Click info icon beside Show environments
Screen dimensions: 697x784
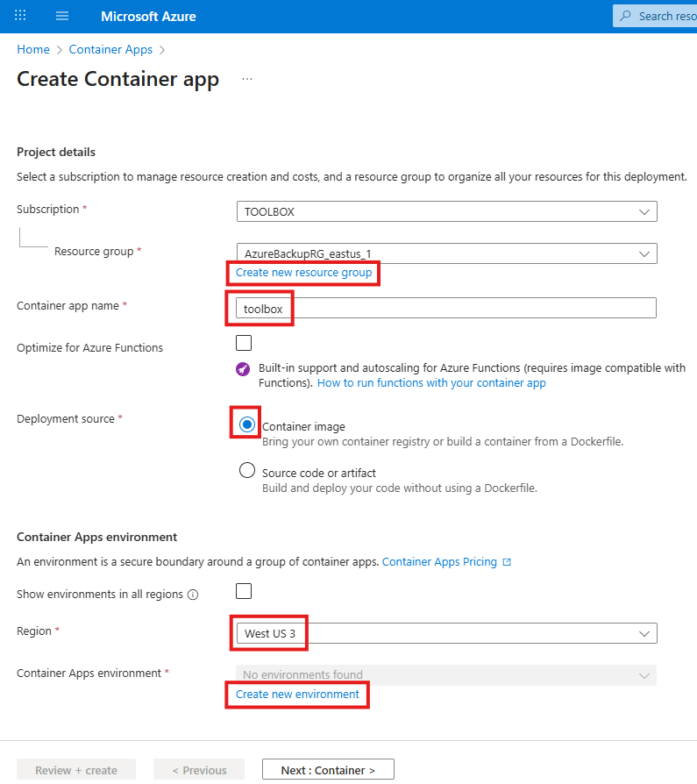193,595
